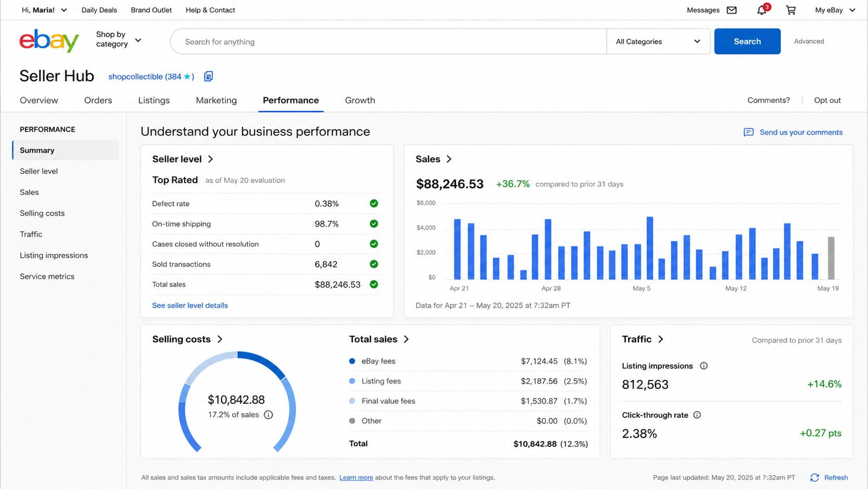Click the Learn more fees link
The width and height of the screenshot is (868, 489).
pyautogui.click(x=356, y=478)
